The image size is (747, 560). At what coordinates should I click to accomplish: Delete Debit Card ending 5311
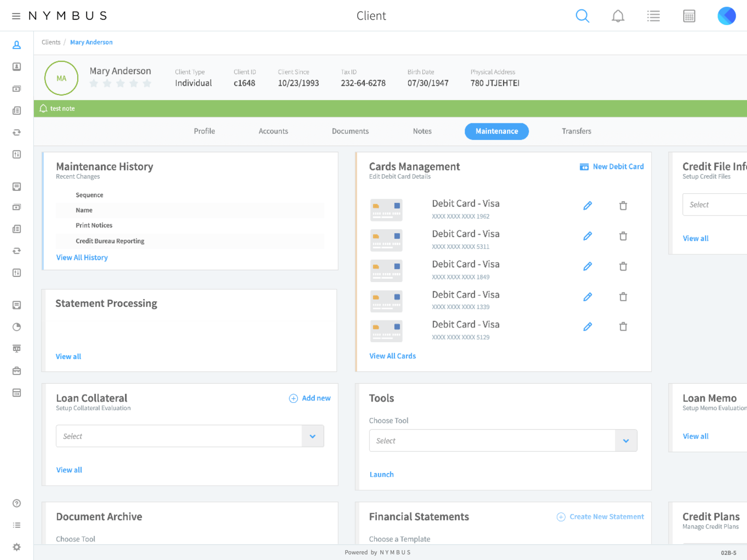click(623, 236)
